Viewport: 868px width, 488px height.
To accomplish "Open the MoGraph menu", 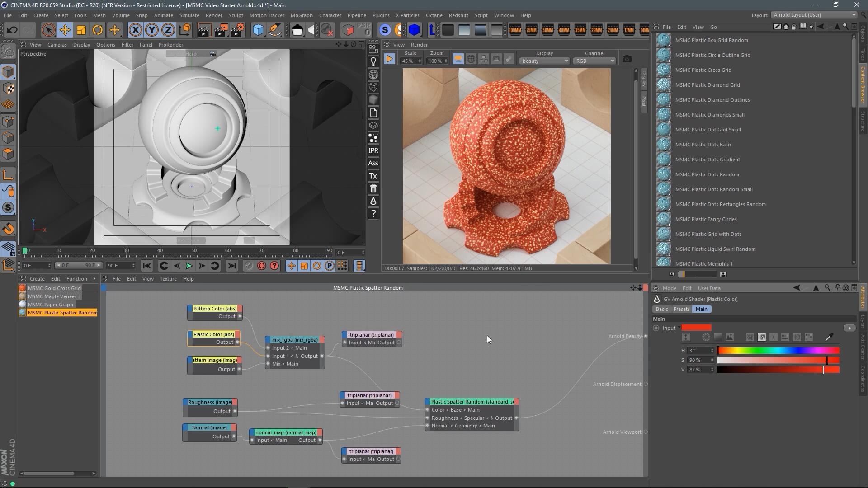I will 301,15.
